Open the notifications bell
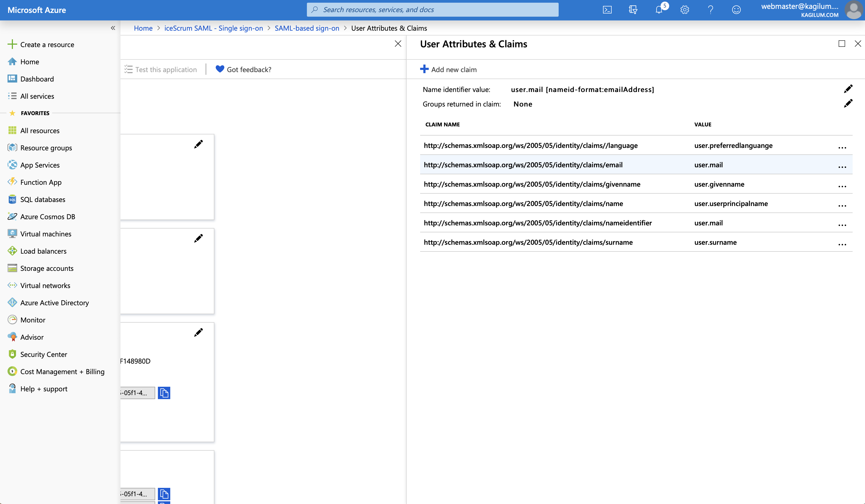Viewport: 865px width, 504px height. (659, 10)
